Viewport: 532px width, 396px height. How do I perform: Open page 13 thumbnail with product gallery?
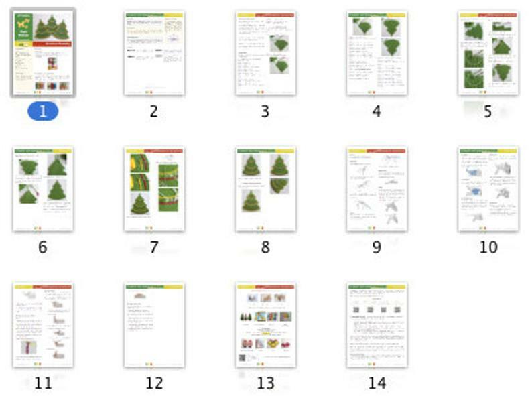265,324
